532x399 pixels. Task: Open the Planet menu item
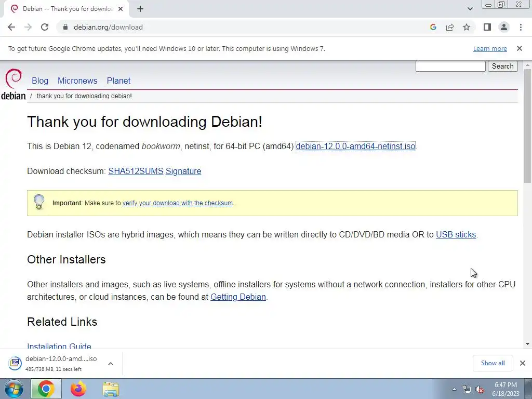(x=118, y=81)
